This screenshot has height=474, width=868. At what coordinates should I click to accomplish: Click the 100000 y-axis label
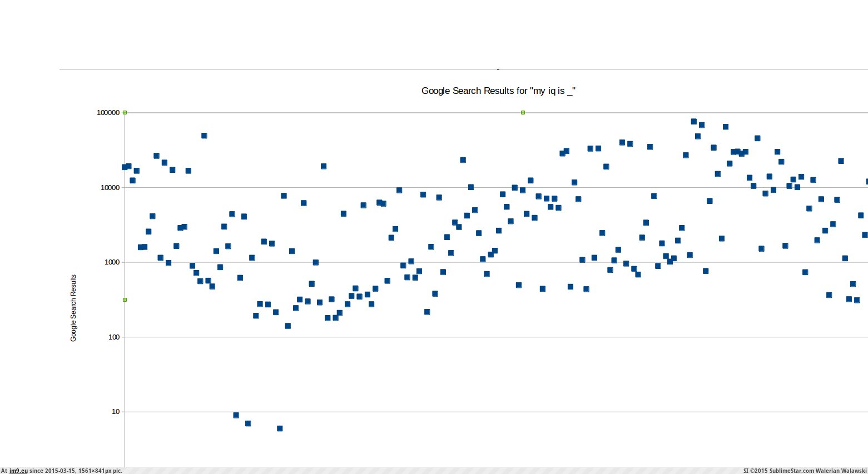pyautogui.click(x=108, y=112)
